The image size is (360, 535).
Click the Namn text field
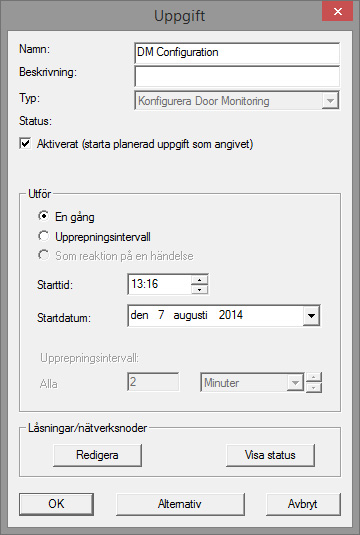pyautogui.click(x=237, y=53)
